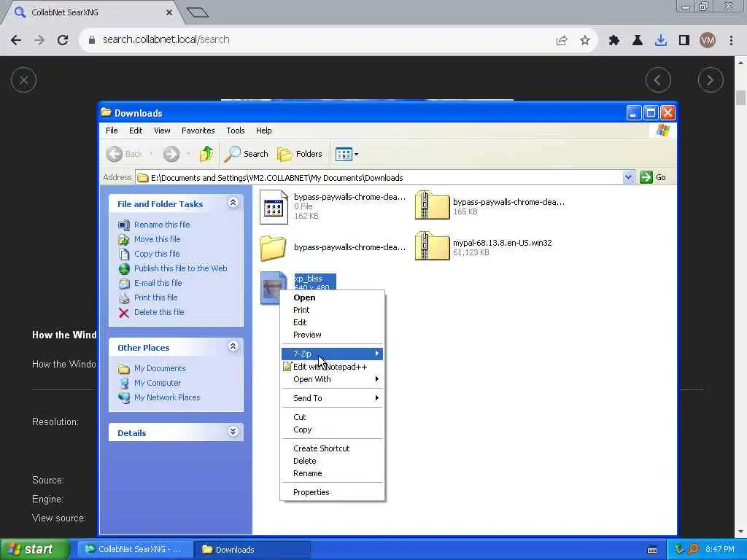Screen dimensions: 747x560
Task: Open the Chrome downloads icon
Action: (661, 41)
